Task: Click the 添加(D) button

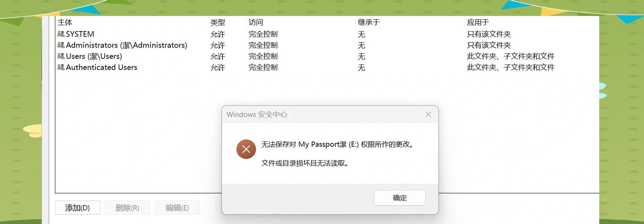Action: 78,208
